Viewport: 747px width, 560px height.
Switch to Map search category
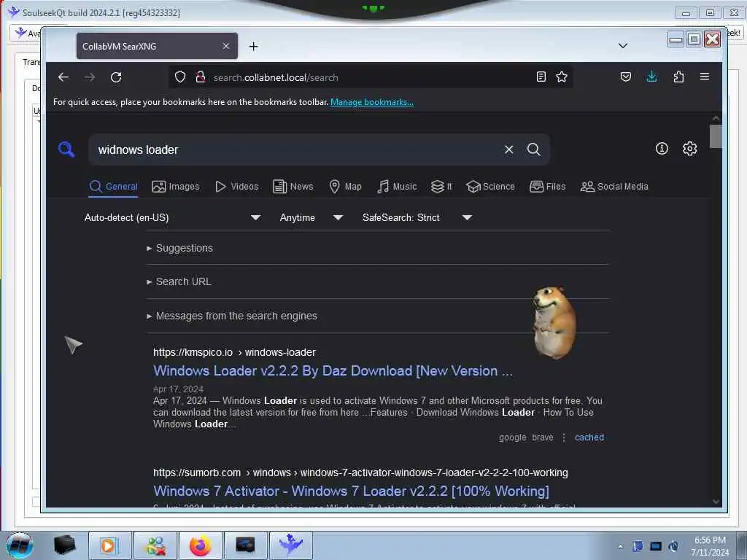(345, 187)
